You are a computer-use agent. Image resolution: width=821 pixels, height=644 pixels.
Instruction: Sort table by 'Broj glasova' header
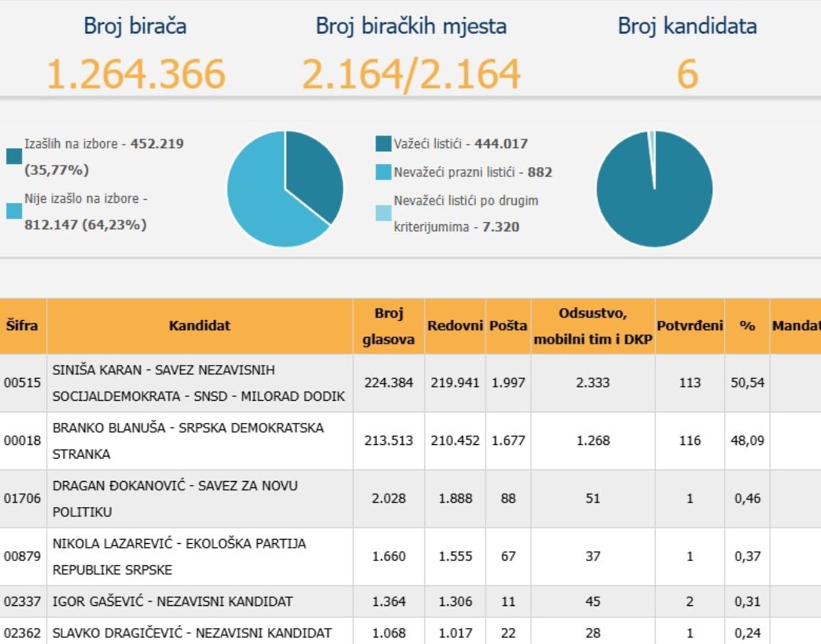point(388,326)
